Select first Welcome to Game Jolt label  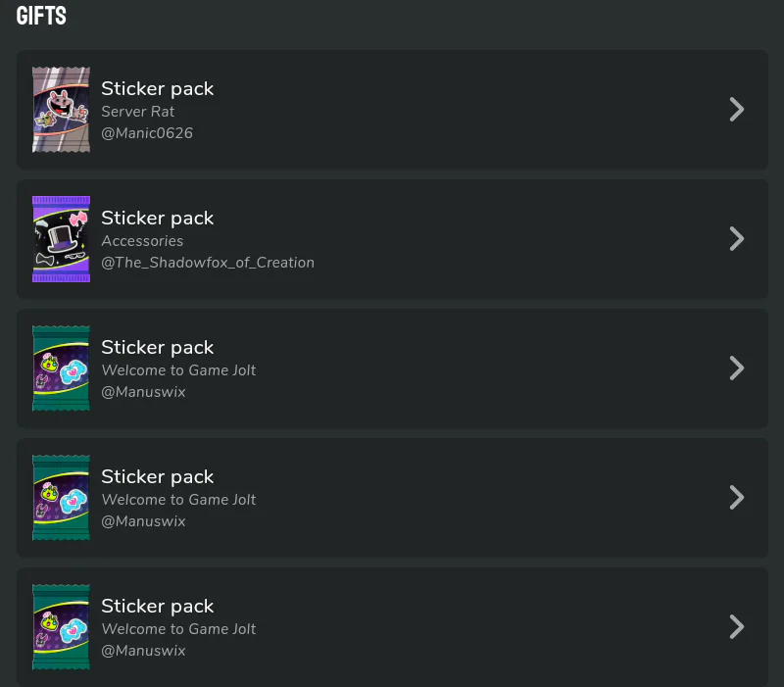click(x=179, y=370)
